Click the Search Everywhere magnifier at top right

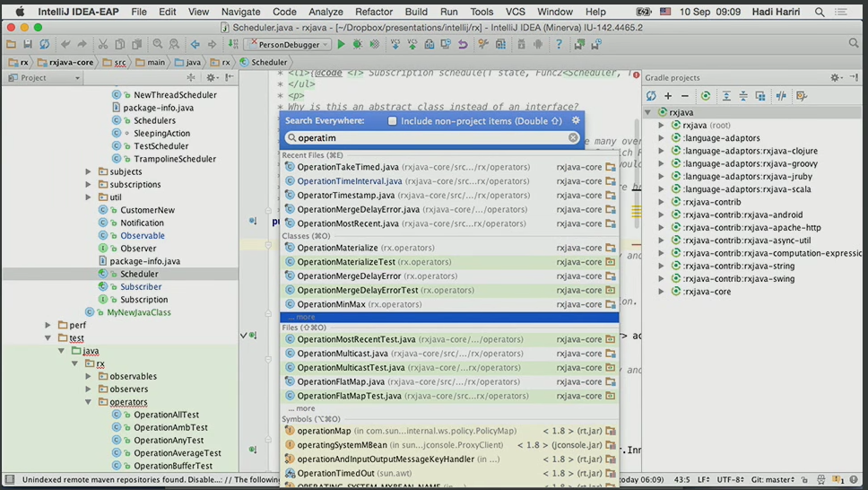tap(854, 43)
